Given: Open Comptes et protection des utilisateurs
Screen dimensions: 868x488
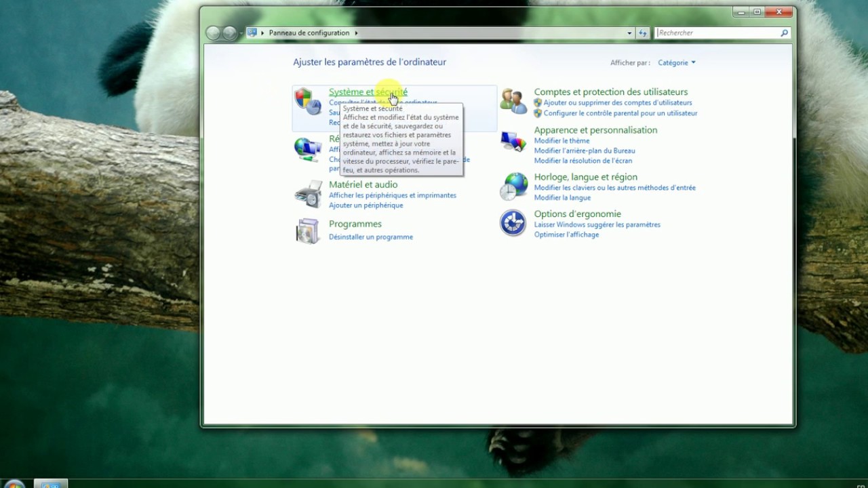Looking at the screenshot, I should [611, 92].
